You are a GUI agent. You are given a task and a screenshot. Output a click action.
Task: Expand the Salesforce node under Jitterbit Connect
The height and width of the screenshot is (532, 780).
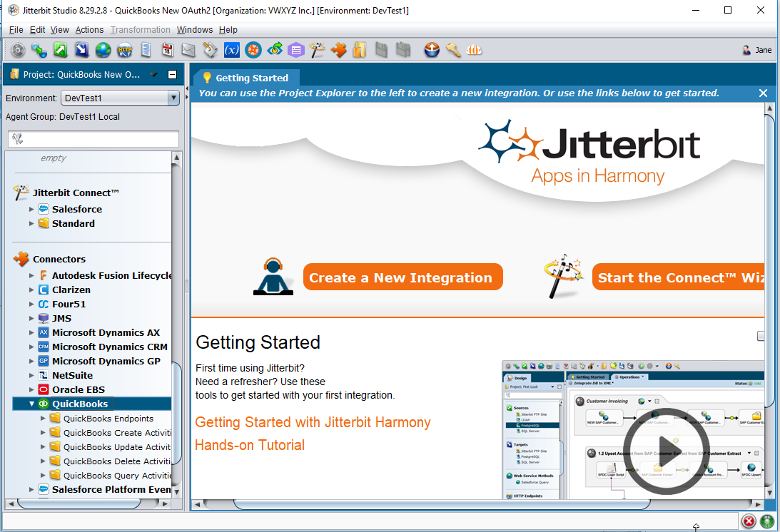click(x=31, y=209)
